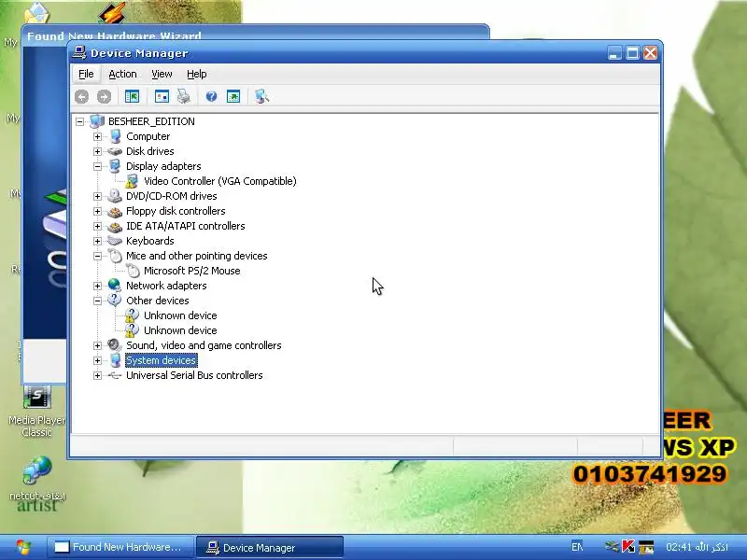Image resolution: width=747 pixels, height=560 pixels.
Task: Click the System devices icon
Action: [x=115, y=360]
